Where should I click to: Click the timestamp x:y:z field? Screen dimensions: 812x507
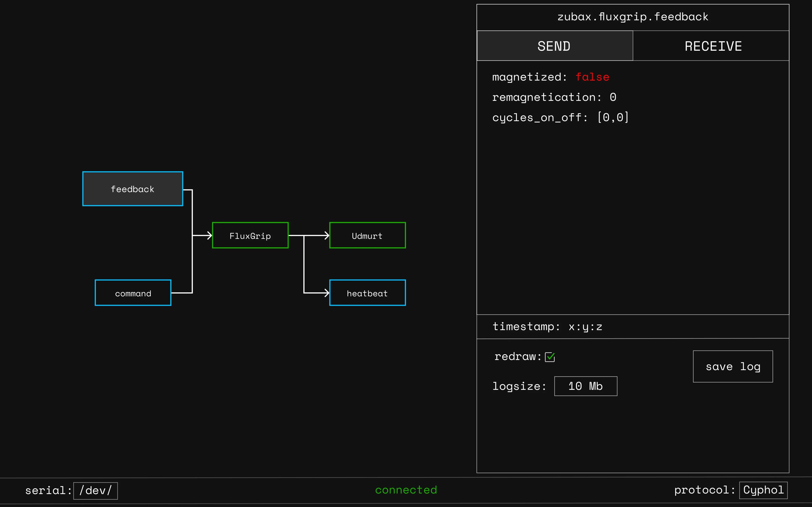[585, 327]
